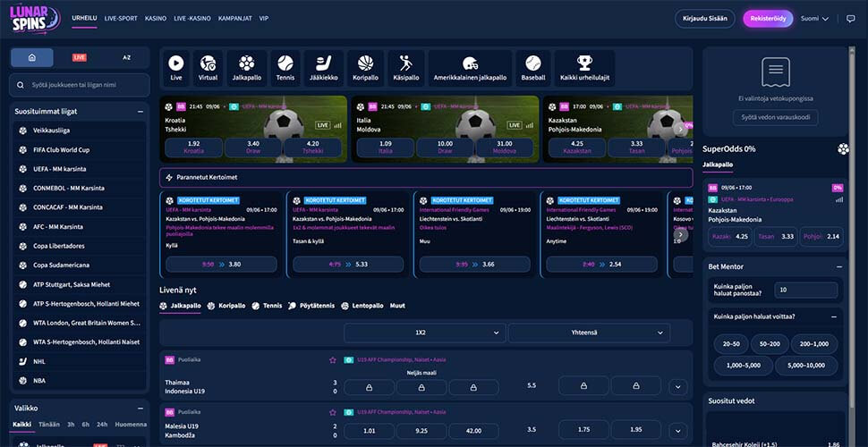Click next arrow on featured matches carousel
This screenshot has width=868, height=447.
click(680, 129)
